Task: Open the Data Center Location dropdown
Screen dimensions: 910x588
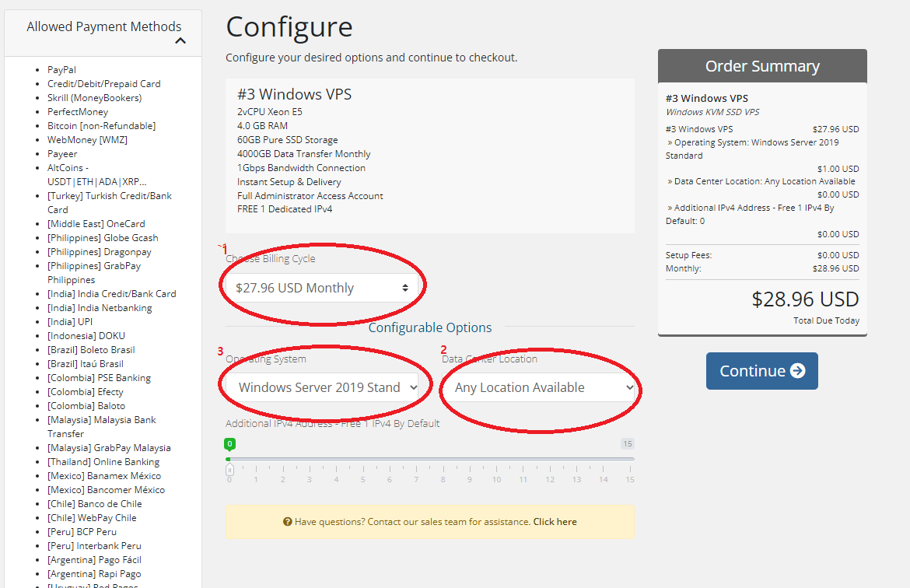Action: (538, 387)
